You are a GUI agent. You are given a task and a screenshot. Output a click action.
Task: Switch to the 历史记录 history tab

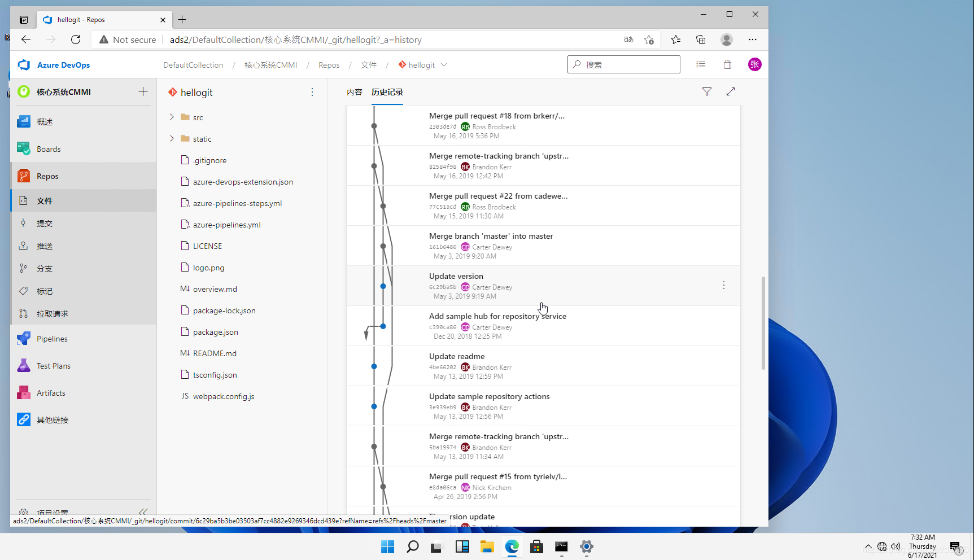pos(387,92)
